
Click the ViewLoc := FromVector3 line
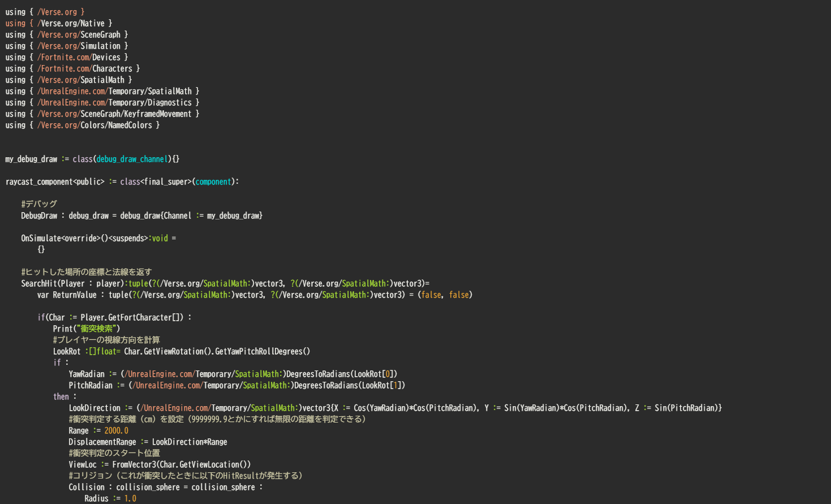coord(160,464)
